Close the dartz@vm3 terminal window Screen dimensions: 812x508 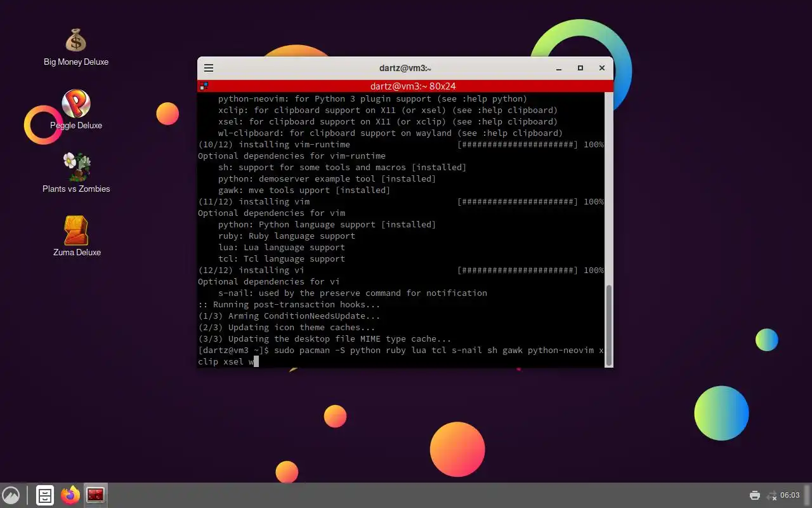pos(602,68)
